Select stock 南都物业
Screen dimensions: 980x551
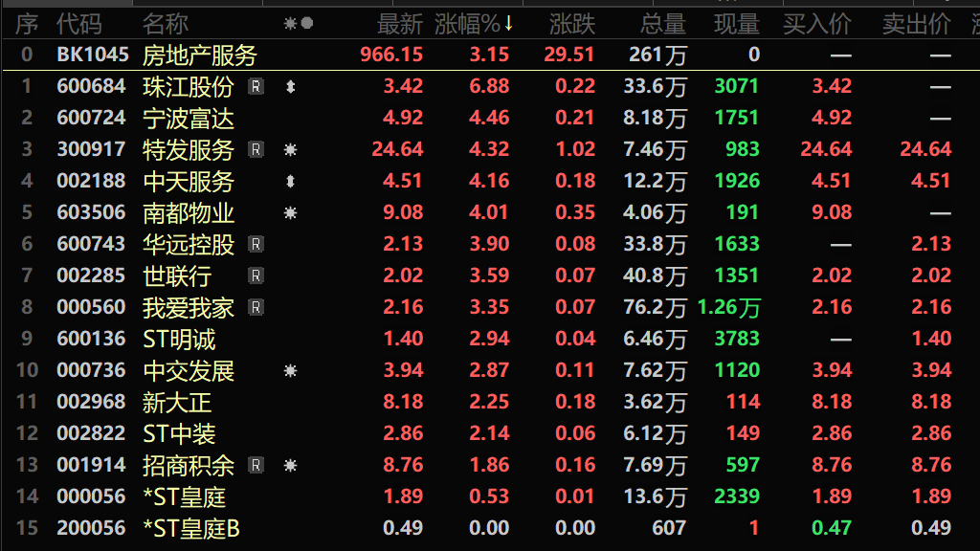pyautogui.click(x=189, y=213)
